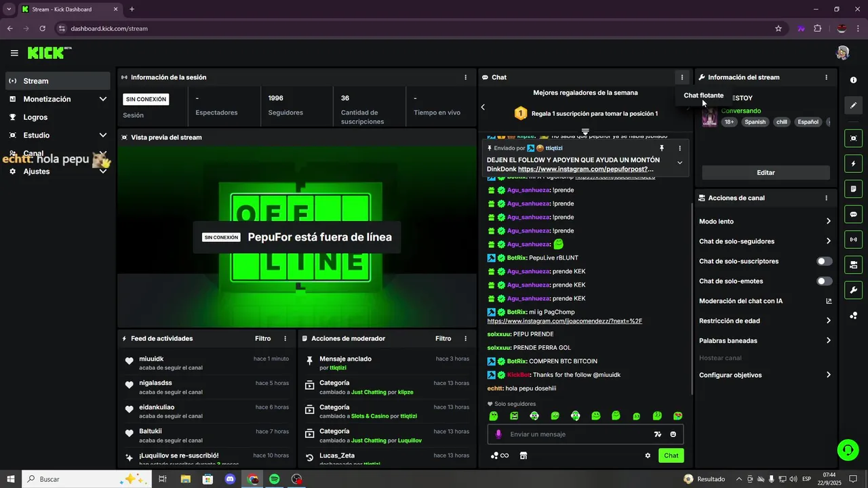Click the offline stream preview thumbnail
Viewport: 868px width, 488px height.
(x=297, y=237)
